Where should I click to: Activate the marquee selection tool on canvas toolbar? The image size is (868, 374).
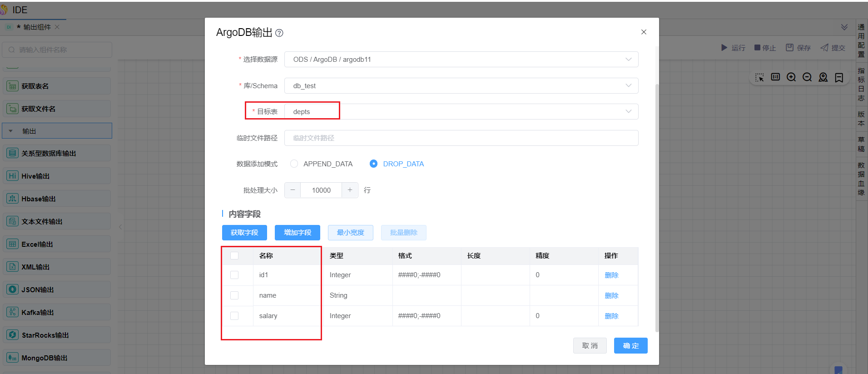[x=759, y=77]
